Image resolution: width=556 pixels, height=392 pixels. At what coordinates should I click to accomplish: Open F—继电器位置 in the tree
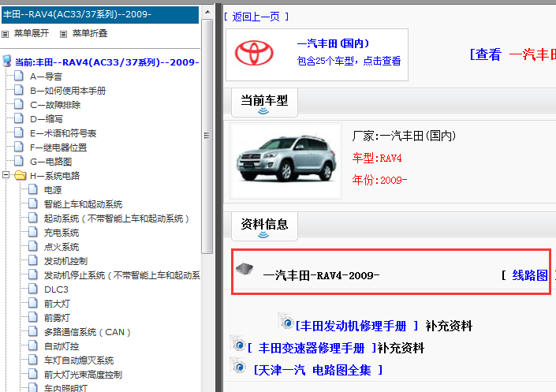click(58, 147)
